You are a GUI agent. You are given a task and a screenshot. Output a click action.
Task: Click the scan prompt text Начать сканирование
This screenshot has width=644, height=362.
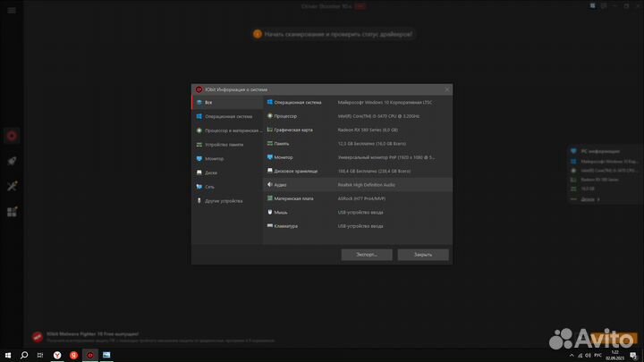(338, 34)
